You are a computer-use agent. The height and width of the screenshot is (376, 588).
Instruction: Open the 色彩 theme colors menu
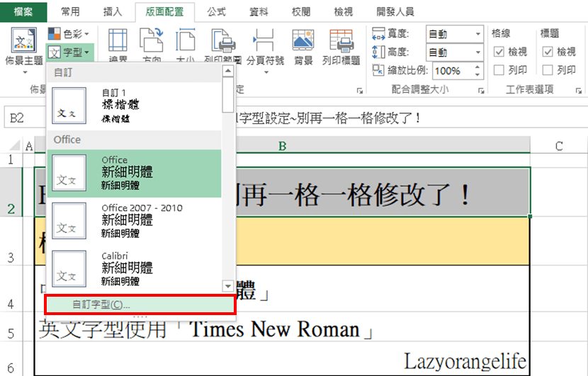tap(69, 33)
